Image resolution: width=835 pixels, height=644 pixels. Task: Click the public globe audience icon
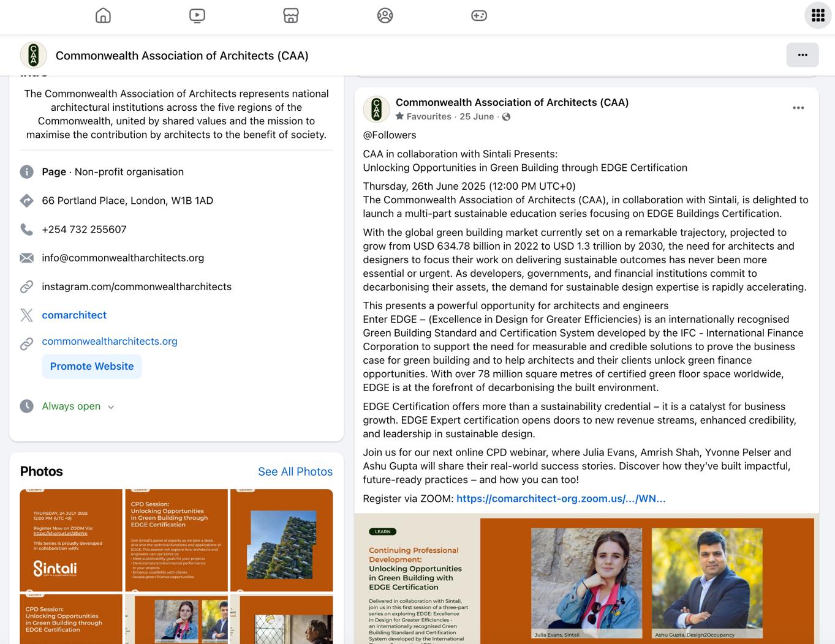point(506,117)
